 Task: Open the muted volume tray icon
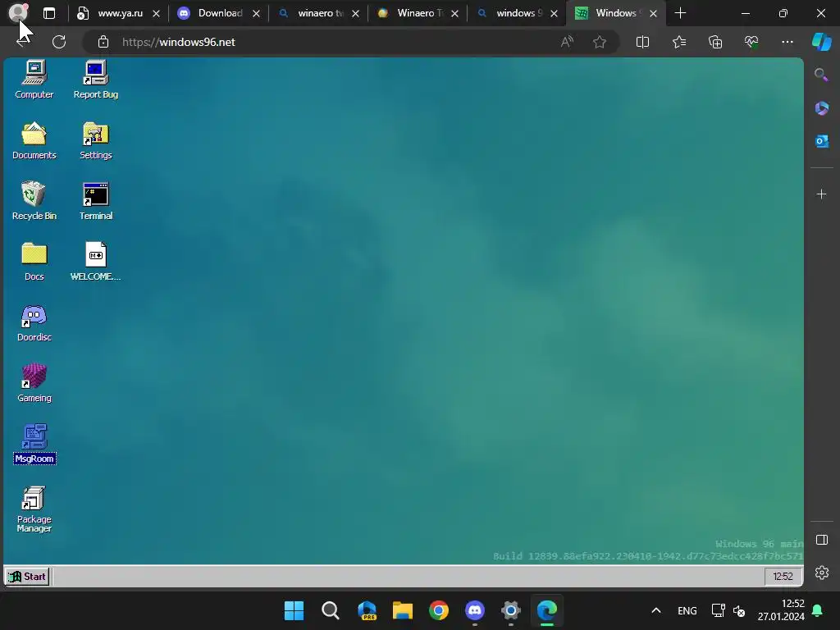(x=739, y=610)
